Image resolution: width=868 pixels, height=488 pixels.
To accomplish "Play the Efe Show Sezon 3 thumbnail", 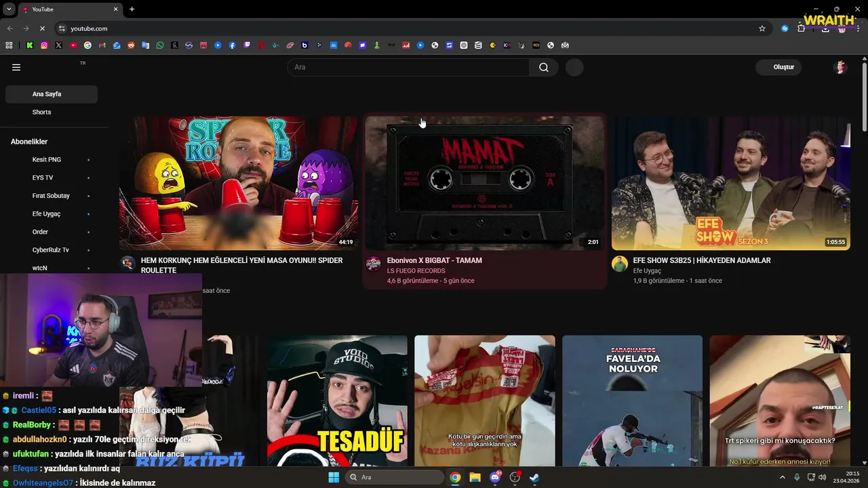I will tap(731, 183).
